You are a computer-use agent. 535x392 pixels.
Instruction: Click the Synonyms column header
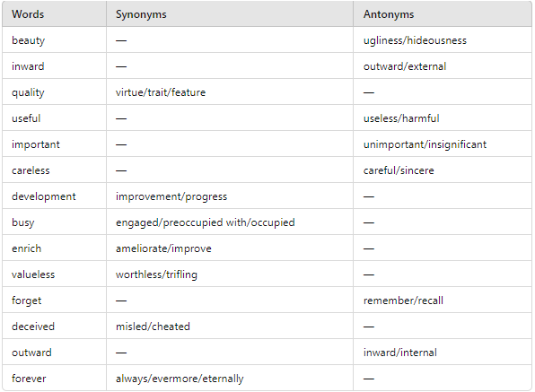tap(141, 14)
